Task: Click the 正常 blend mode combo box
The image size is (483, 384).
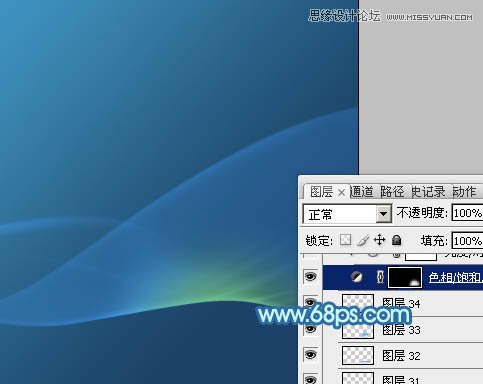Action: [347, 214]
